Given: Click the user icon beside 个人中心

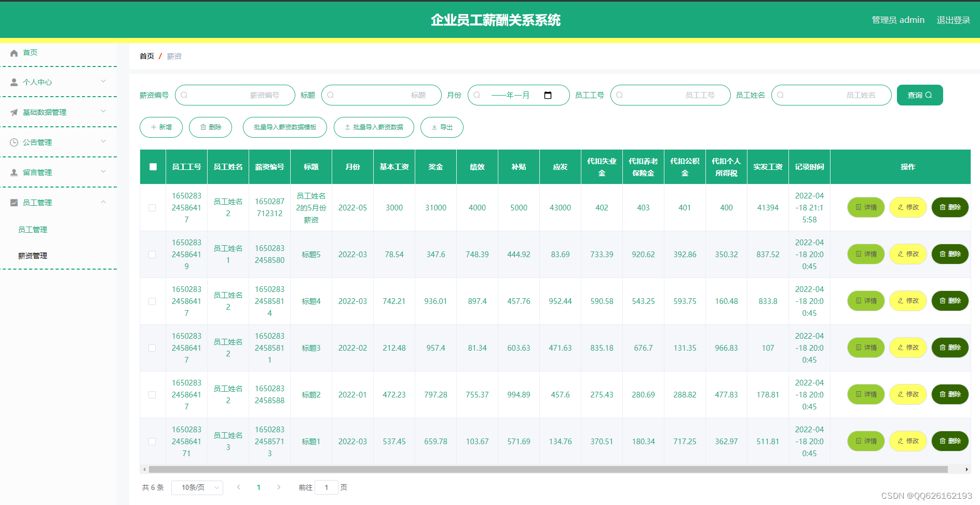Looking at the screenshot, I should pos(14,82).
